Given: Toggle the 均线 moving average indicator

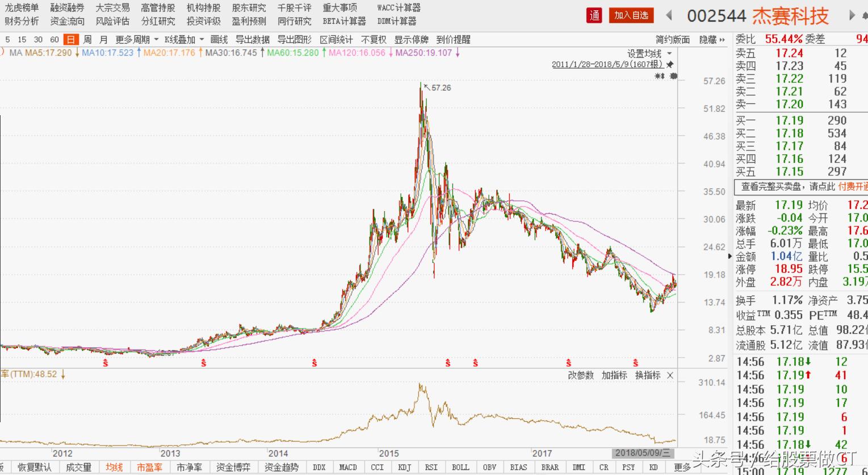Looking at the screenshot, I should point(113,467).
